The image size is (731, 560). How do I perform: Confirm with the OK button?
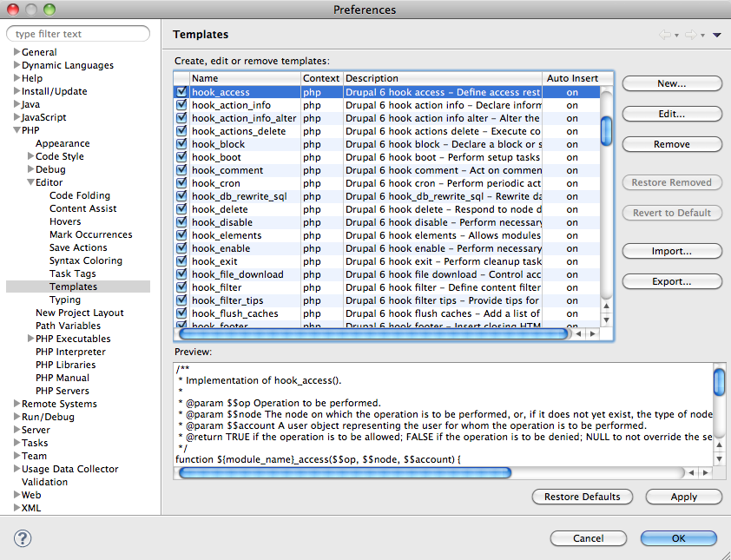click(x=678, y=538)
